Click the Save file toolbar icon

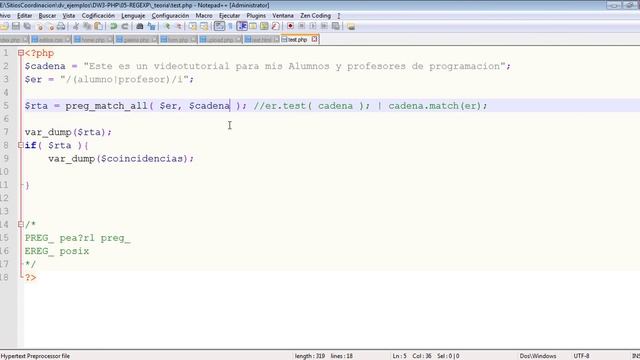click(x=16, y=27)
